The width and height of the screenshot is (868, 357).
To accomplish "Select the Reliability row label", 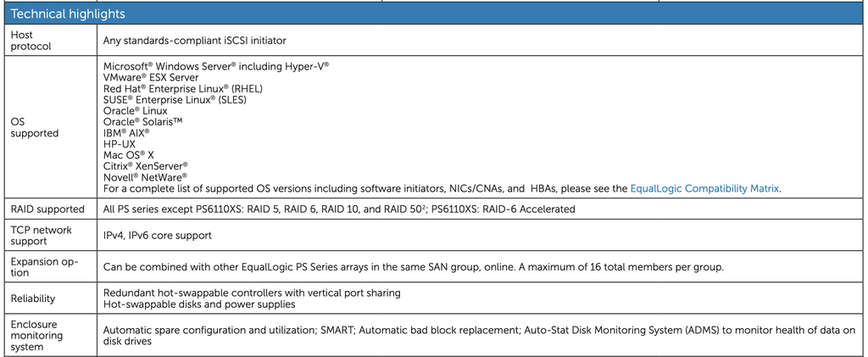I will tap(33, 298).
